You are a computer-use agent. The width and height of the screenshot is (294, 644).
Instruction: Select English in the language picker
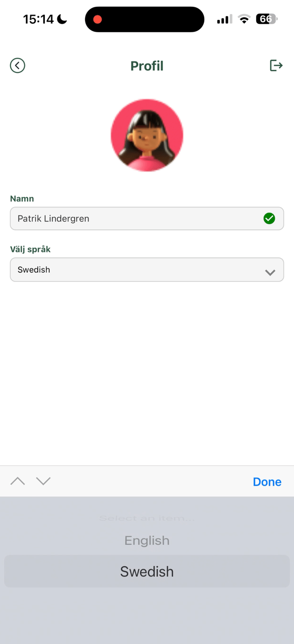tap(147, 540)
